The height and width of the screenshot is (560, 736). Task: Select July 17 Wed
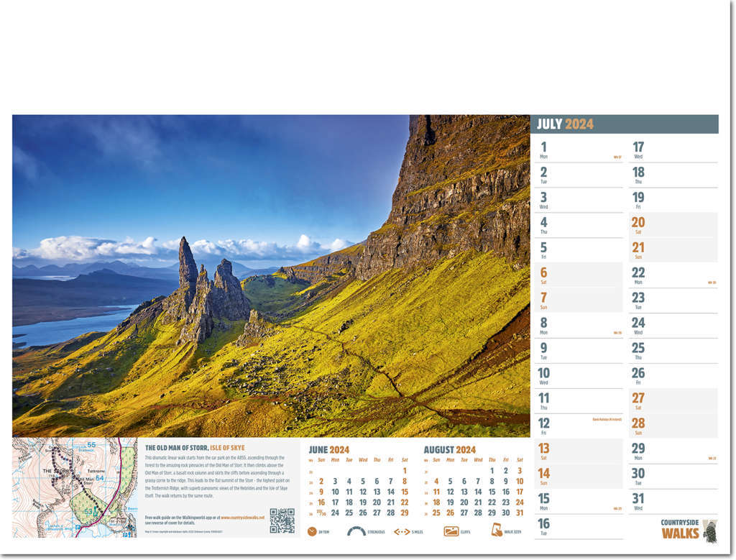(673, 150)
